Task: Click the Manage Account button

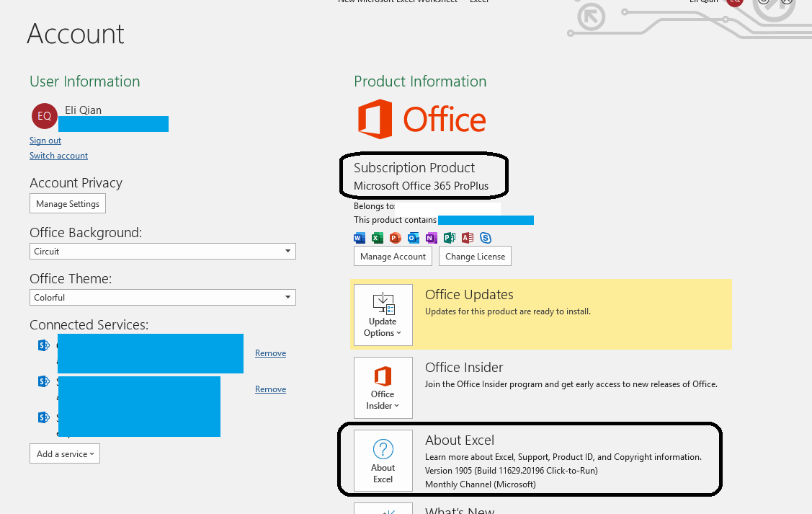Action: 393,257
